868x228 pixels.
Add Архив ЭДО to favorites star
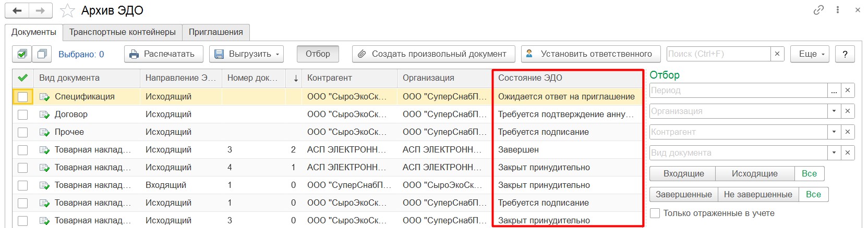click(67, 10)
